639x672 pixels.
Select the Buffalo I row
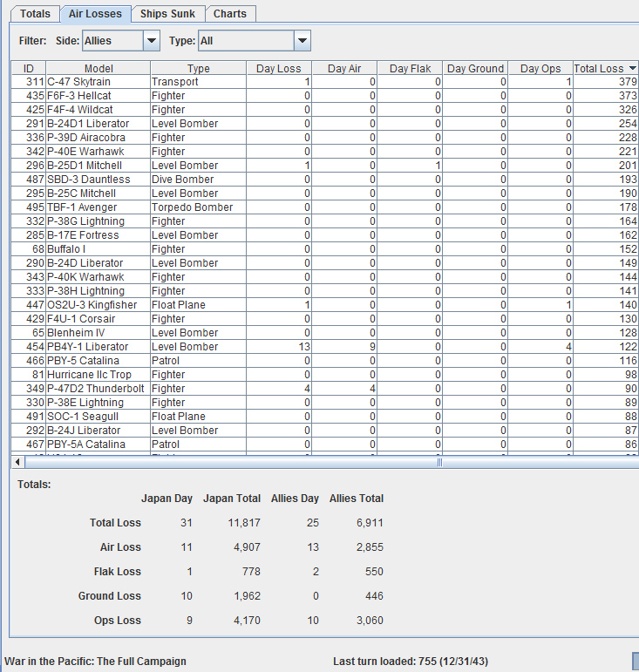point(325,249)
